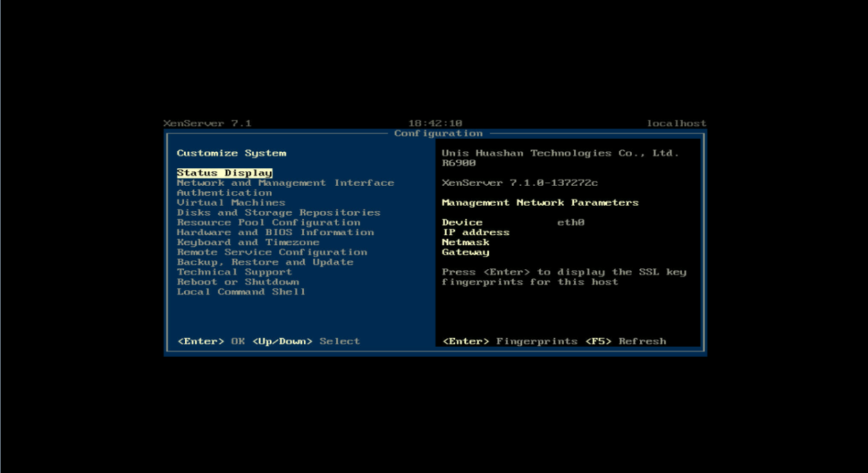Open Network and Management Interface
This screenshot has height=473, width=868.
[285, 183]
